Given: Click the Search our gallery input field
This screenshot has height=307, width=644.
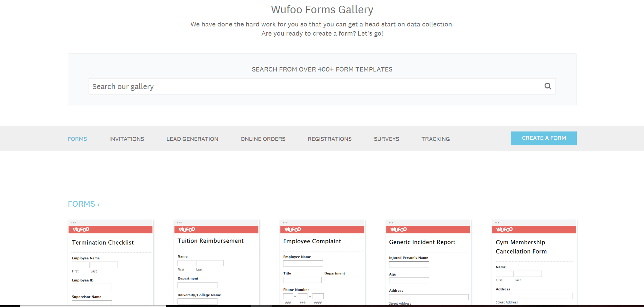Looking at the screenshot, I should click(x=322, y=86).
